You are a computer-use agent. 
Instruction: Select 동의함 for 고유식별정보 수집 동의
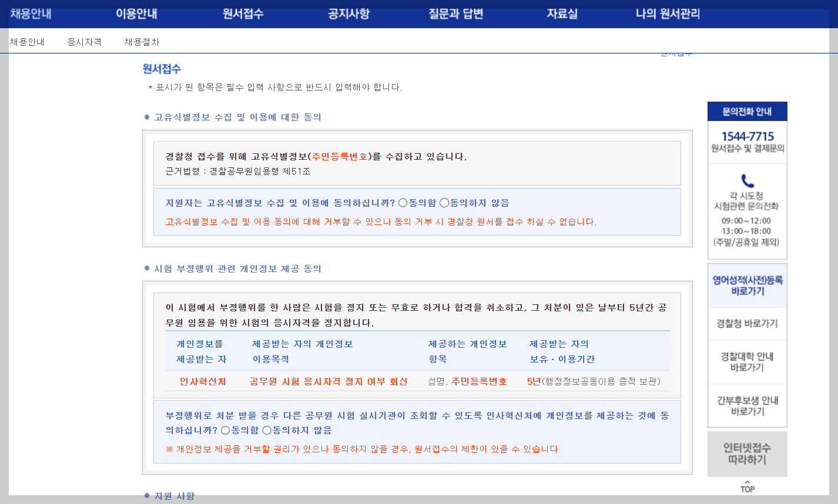(x=403, y=202)
